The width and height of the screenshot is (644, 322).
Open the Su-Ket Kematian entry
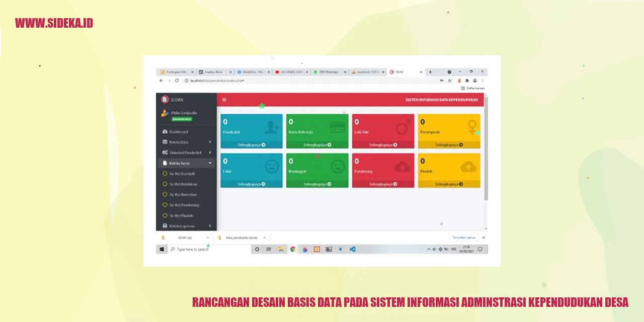click(x=186, y=195)
